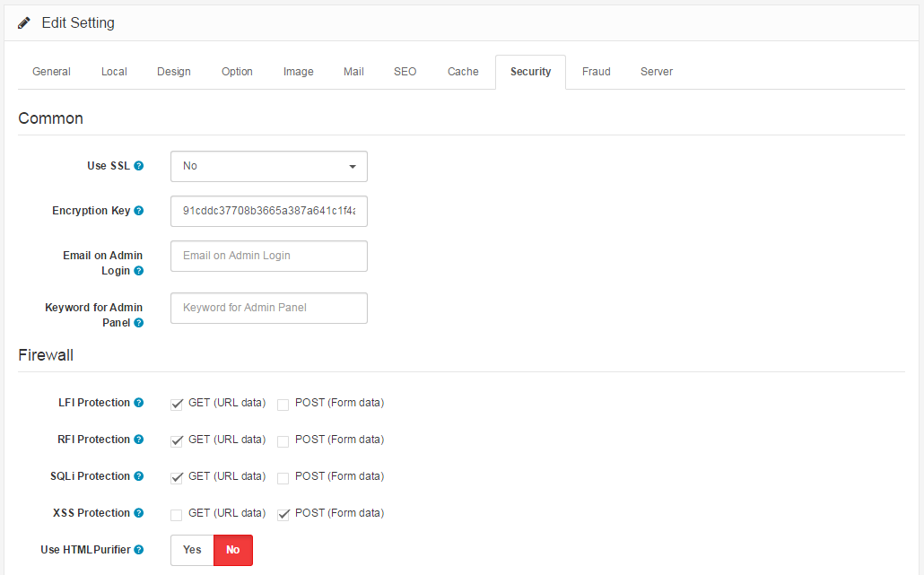
Task: Uncheck XSS Protection POST (Form data)
Action: (x=283, y=514)
